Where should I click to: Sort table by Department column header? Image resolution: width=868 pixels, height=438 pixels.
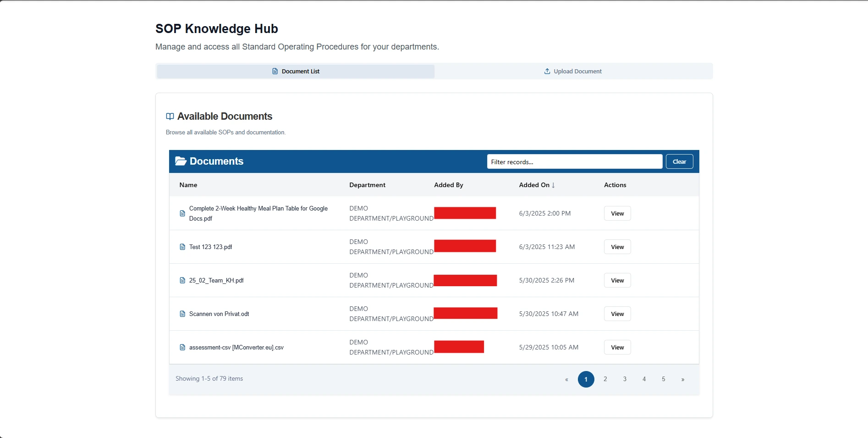point(367,185)
